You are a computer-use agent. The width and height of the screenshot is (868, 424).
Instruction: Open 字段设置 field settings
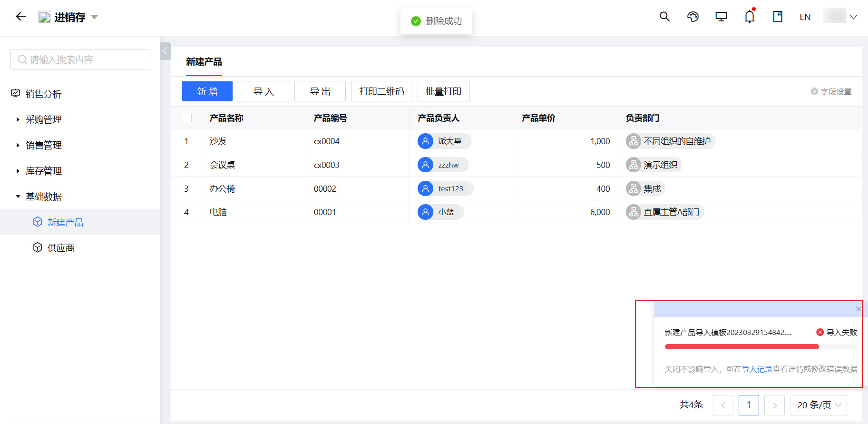point(831,91)
